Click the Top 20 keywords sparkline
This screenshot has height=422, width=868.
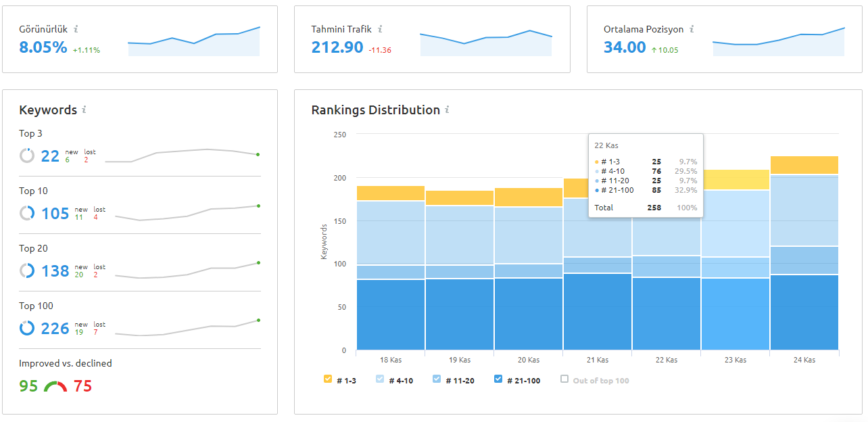pos(187,270)
